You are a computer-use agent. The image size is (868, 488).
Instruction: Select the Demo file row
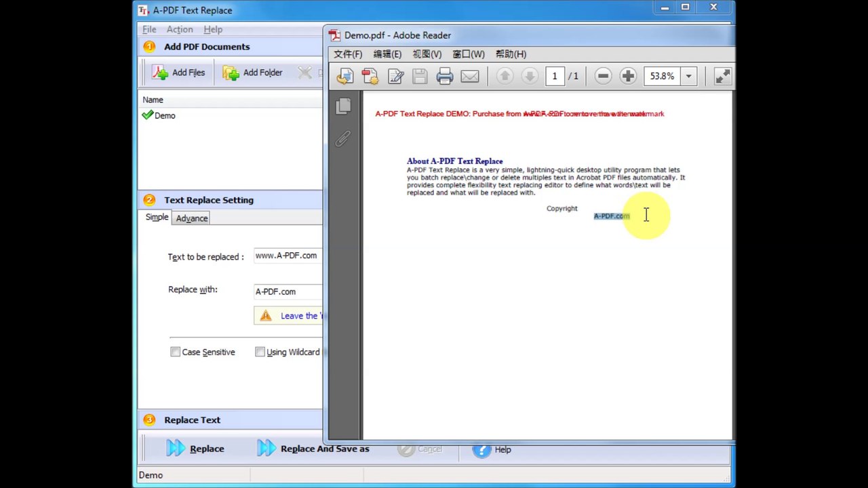pyautogui.click(x=231, y=115)
